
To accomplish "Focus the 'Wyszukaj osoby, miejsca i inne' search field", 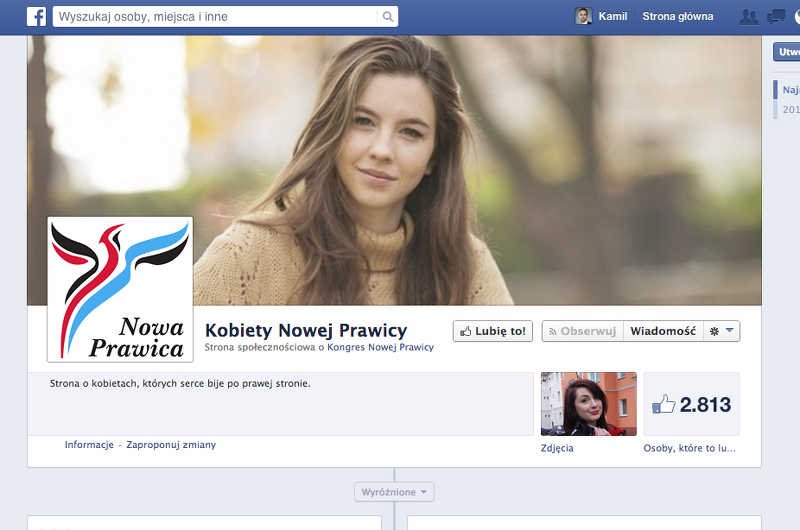I will (x=217, y=16).
